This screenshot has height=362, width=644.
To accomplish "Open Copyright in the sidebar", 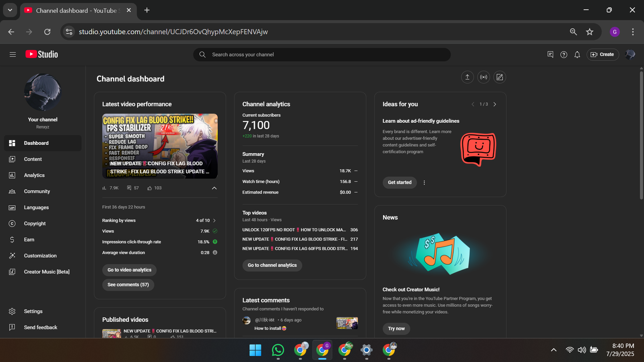I will coord(43,224).
